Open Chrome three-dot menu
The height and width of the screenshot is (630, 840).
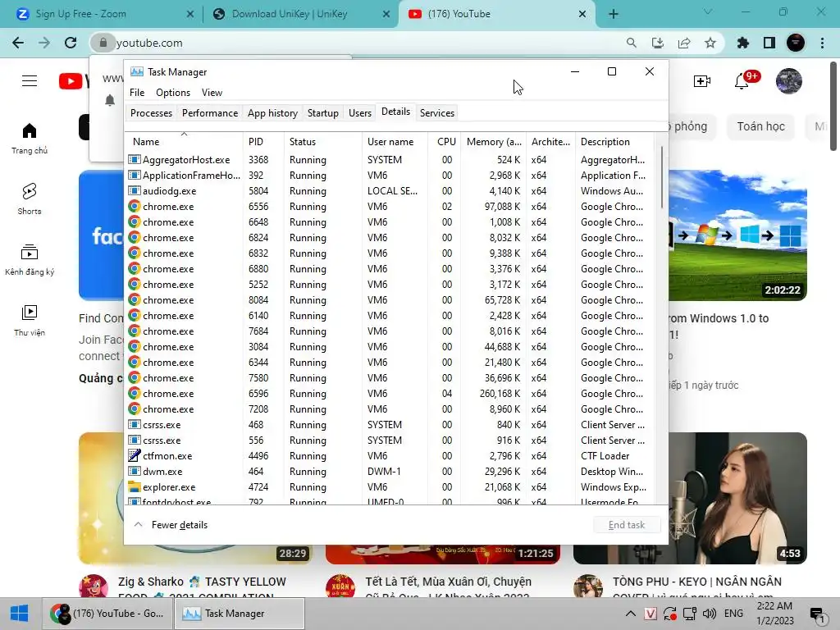(x=822, y=43)
